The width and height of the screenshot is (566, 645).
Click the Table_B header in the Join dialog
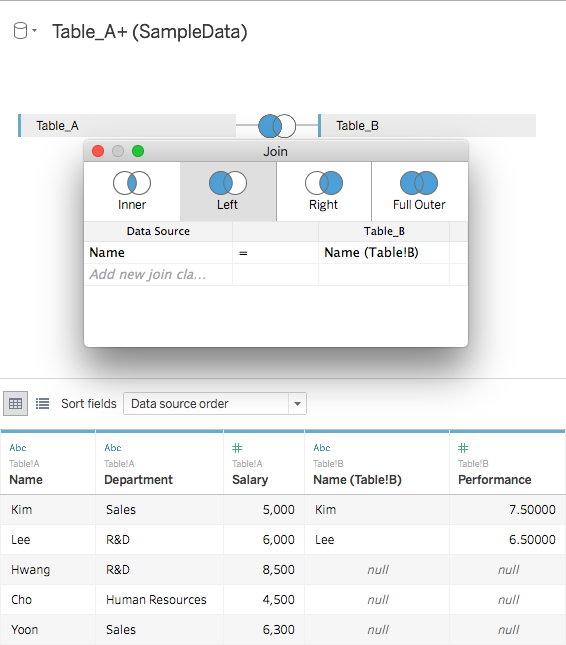click(x=384, y=231)
